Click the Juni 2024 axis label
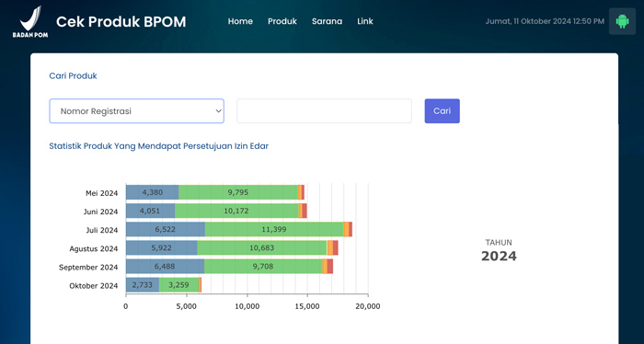This screenshot has height=344, width=644. [100, 212]
